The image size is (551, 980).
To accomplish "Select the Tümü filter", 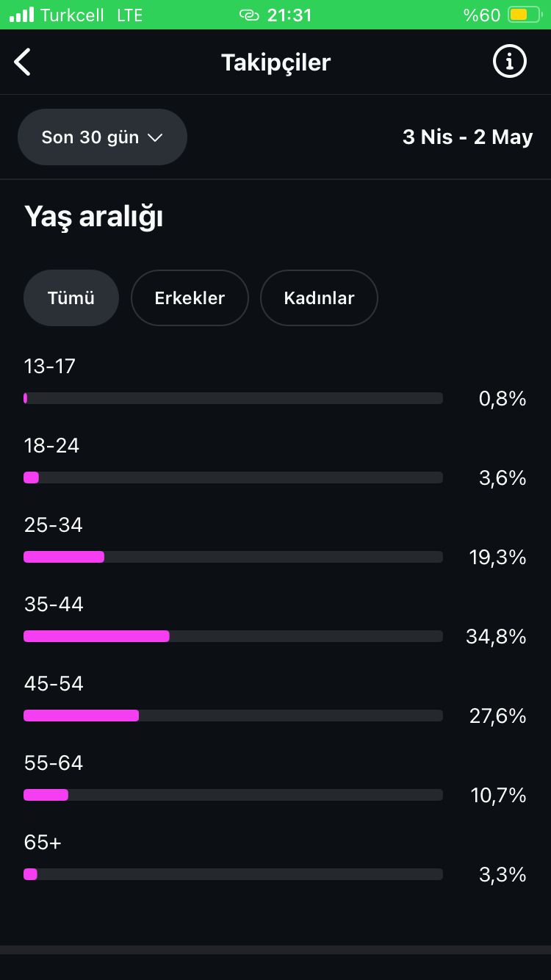I will pos(71,298).
